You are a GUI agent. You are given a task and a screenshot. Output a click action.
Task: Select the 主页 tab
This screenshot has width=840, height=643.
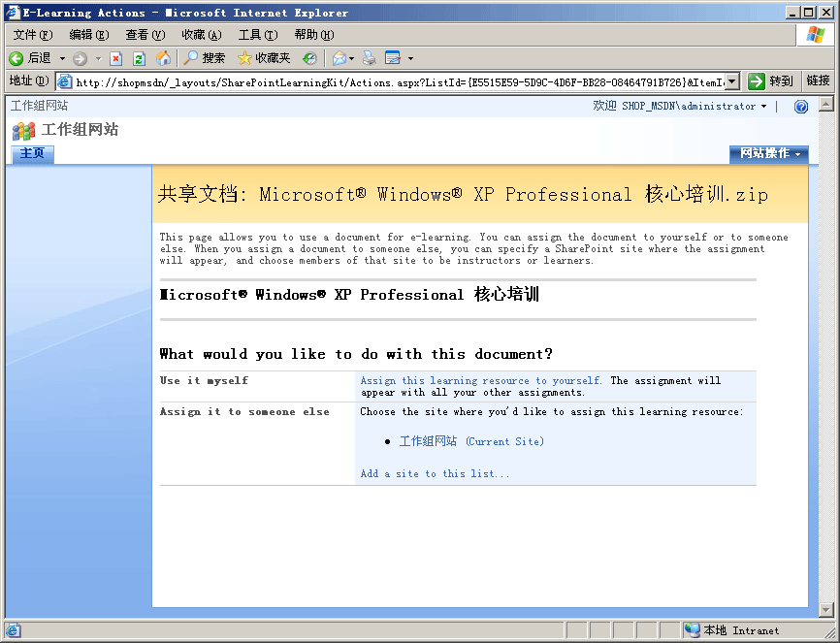coord(32,153)
